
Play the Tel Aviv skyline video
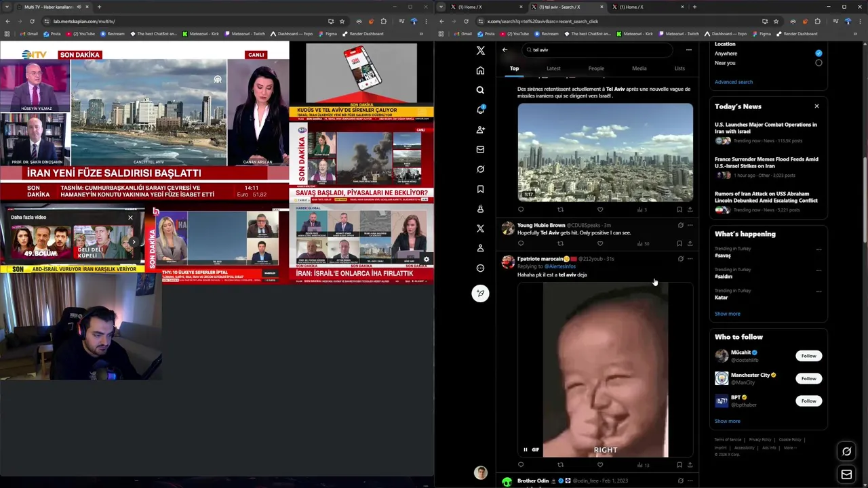tap(605, 152)
